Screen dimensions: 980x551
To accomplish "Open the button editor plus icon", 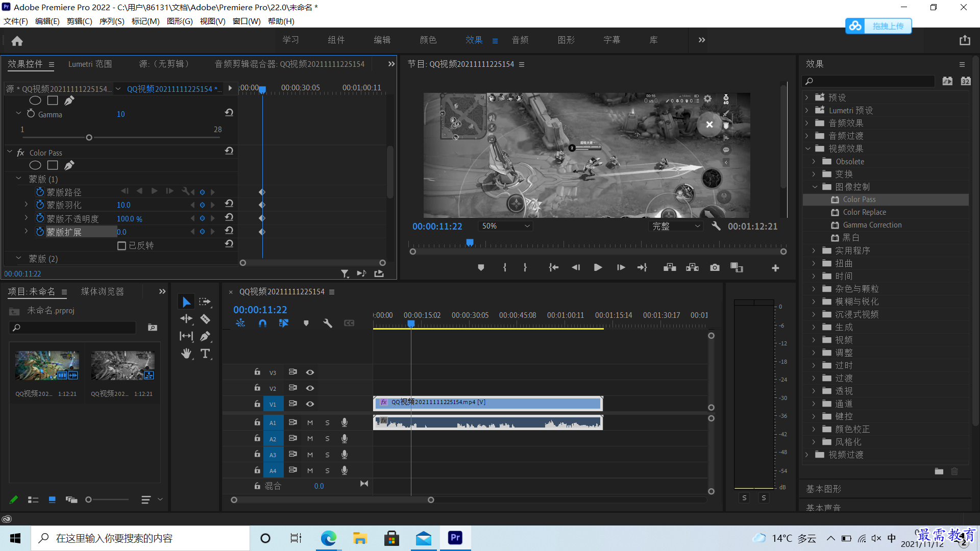I will coord(775,268).
